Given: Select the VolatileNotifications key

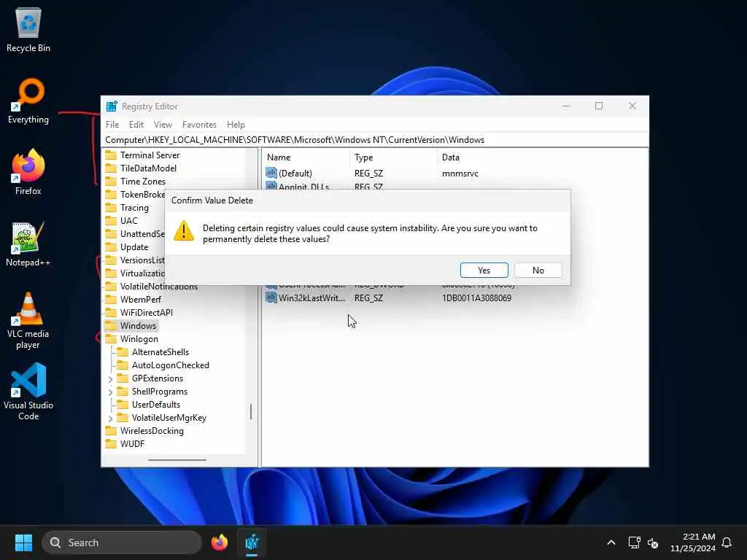Looking at the screenshot, I should [158, 286].
